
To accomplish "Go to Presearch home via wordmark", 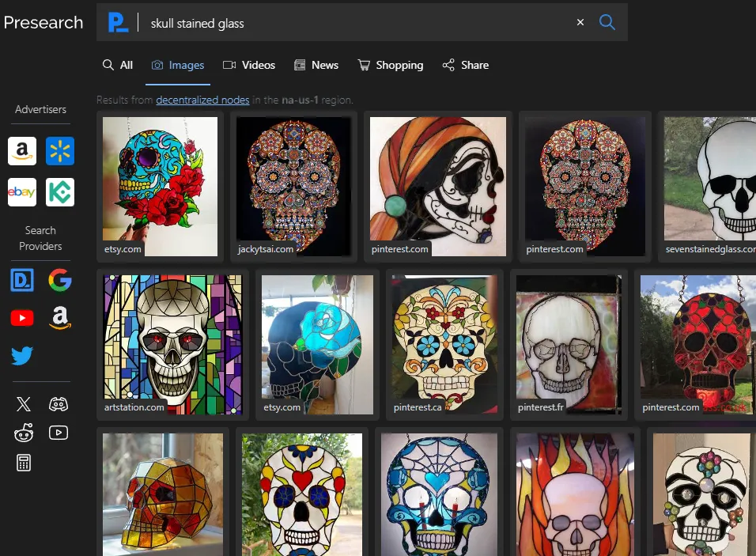I will [43, 22].
